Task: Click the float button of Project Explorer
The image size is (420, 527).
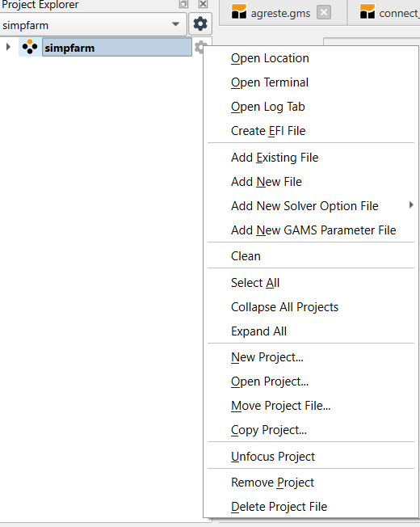Action: [x=183, y=4]
